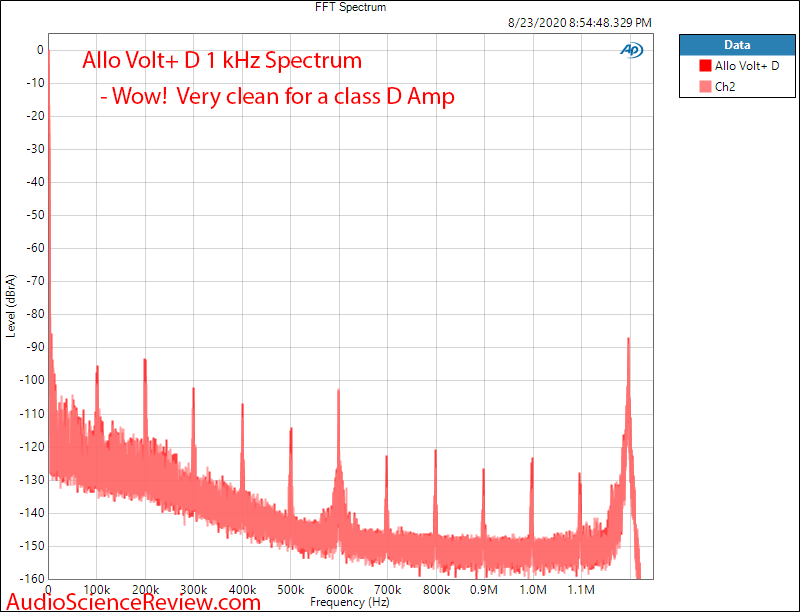Select the Allo Volt+ D red legend swatch

pyautogui.click(x=705, y=66)
